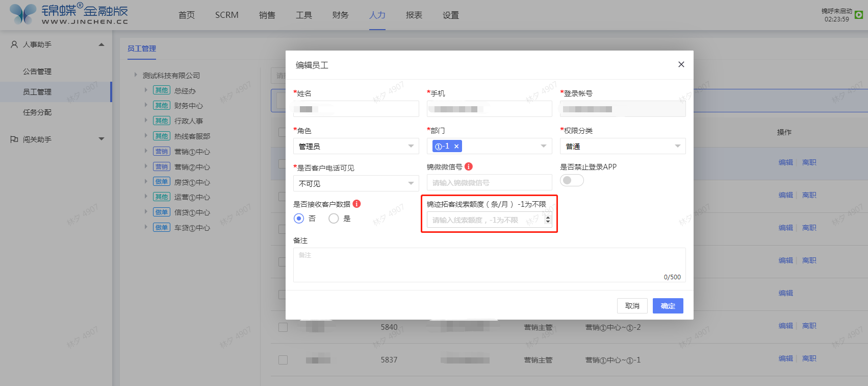Open 公告管理 in the sidebar
Viewport: 868px width, 386px height.
pyautogui.click(x=37, y=71)
